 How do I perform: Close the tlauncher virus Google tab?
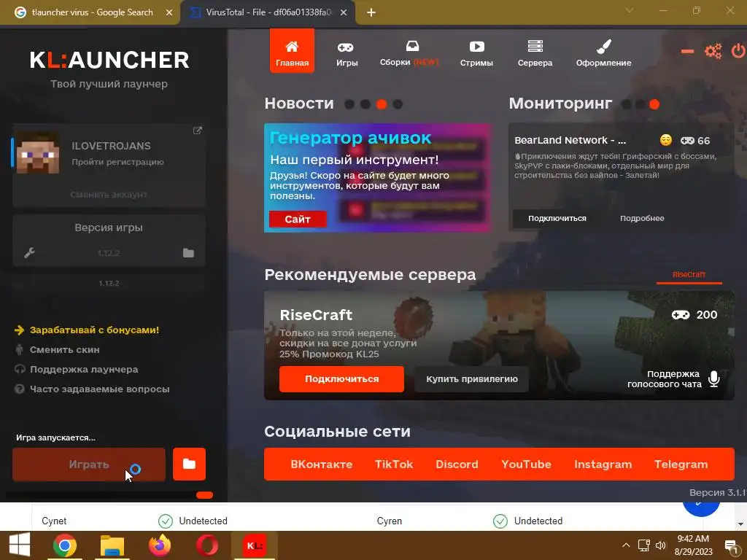coord(169,12)
